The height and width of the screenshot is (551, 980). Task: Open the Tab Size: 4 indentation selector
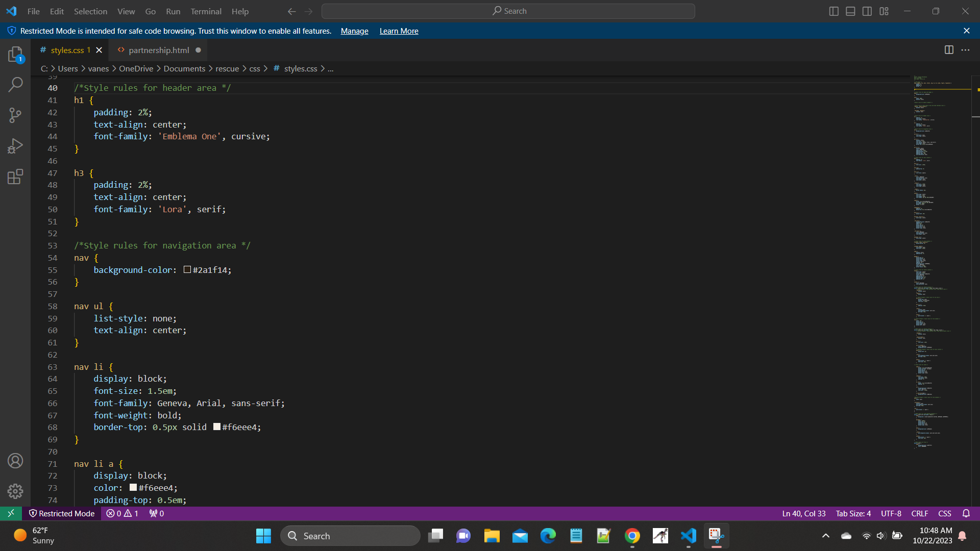pyautogui.click(x=853, y=513)
